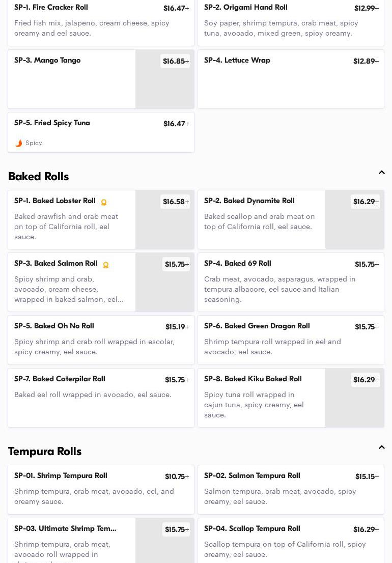Add Baked Lobster Roll via its $16.58+ price

coord(176,202)
